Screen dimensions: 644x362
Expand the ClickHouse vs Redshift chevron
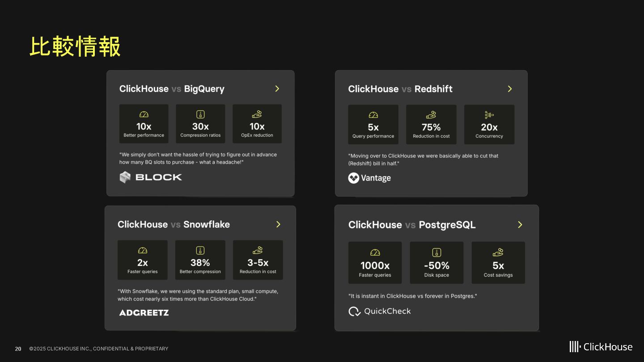coord(510,89)
